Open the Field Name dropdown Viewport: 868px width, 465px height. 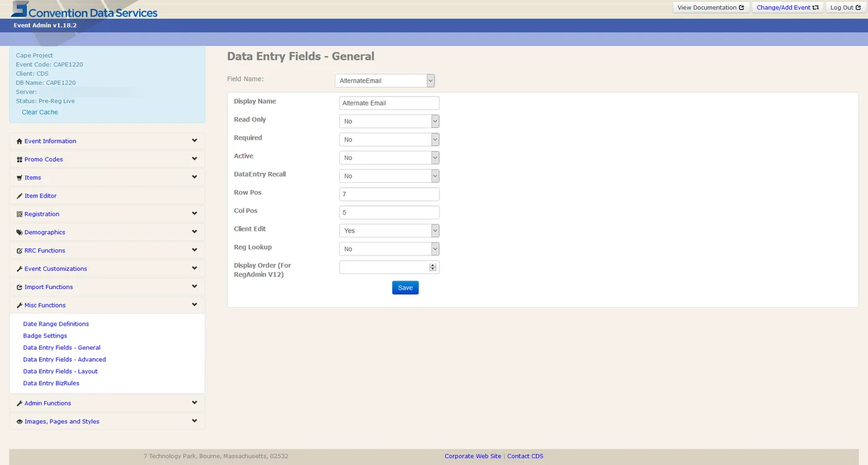[x=384, y=81]
